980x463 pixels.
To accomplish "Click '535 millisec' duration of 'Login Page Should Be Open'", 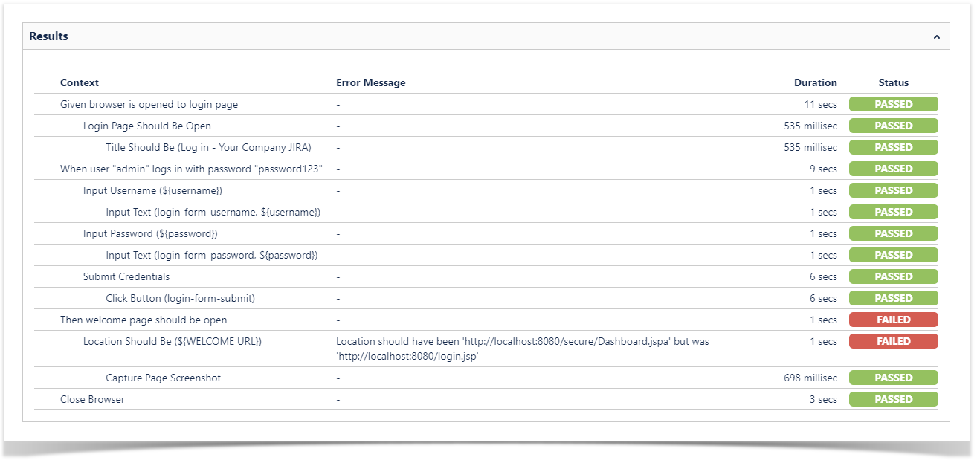I will coord(810,126).
